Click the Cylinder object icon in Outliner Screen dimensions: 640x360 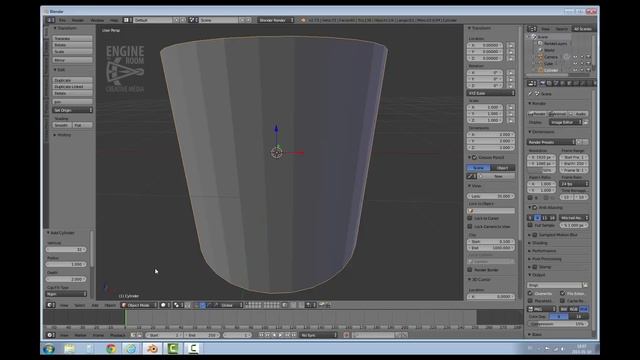click(x=541, y=70)
